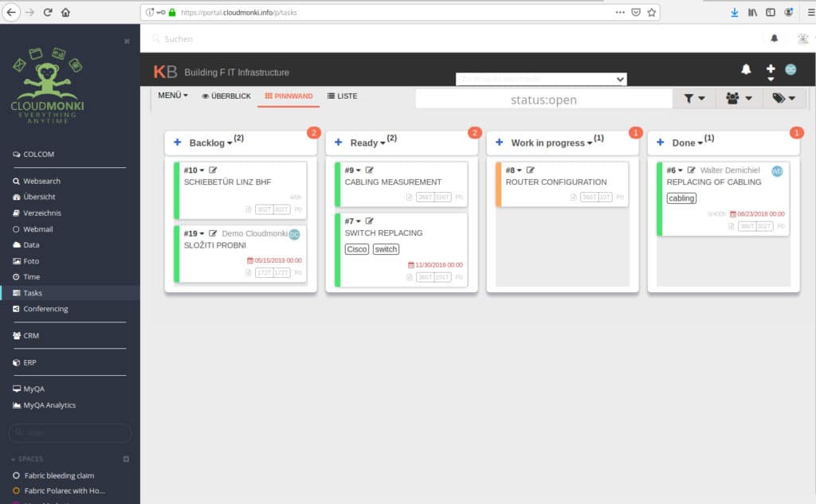Edit card #8 with its pencil icon
The height and width of the screenshot is (504, 816).
pyautogui.click(x=530, y=170)
